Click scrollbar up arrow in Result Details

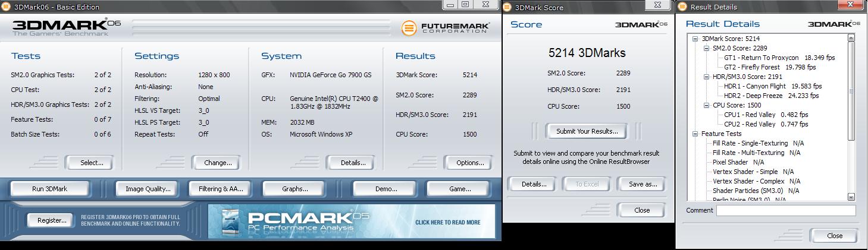tap(851, 38)
